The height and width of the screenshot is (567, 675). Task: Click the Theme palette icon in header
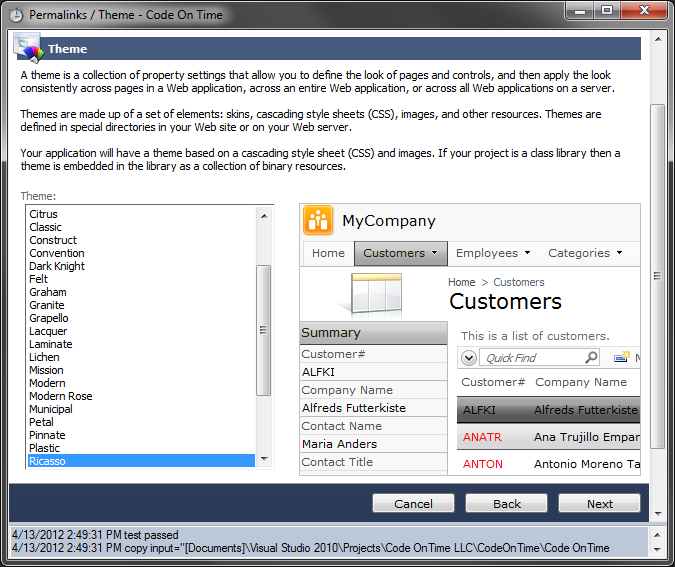point(27,47)
